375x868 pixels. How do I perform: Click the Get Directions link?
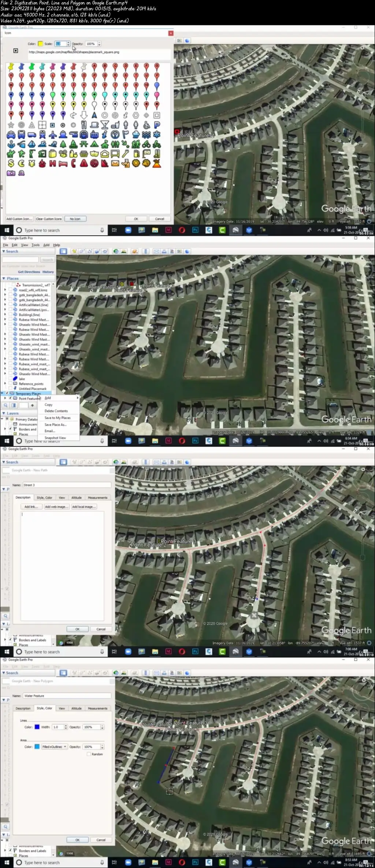(29, 272)
